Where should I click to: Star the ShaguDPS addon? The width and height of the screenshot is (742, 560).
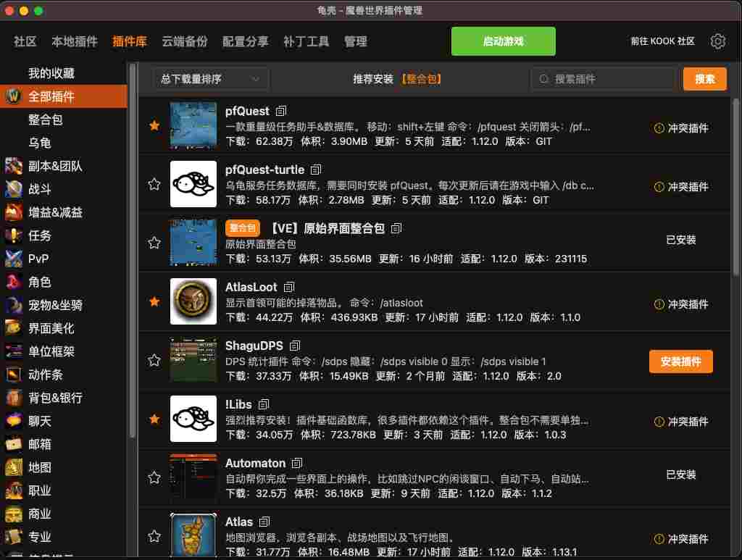[154, 360]
